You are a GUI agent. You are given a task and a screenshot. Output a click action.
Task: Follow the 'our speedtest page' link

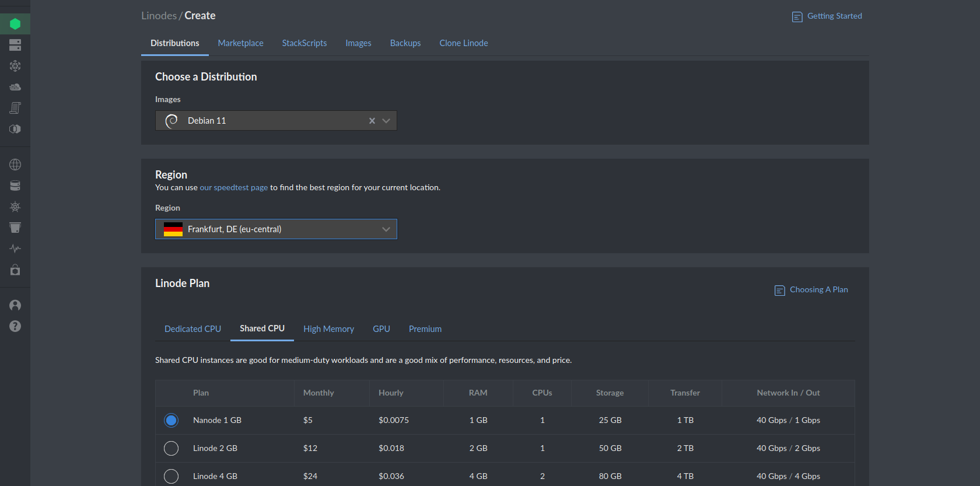[233, 188]
